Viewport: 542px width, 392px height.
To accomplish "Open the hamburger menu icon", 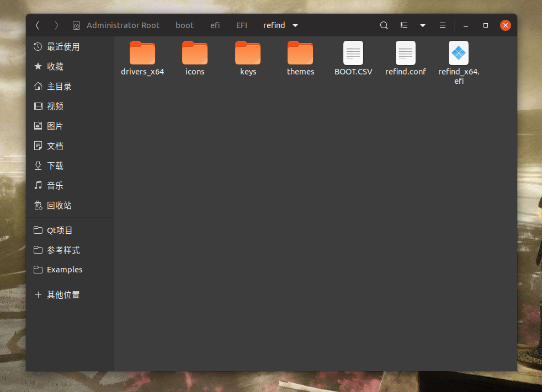I will coord(442,25).
